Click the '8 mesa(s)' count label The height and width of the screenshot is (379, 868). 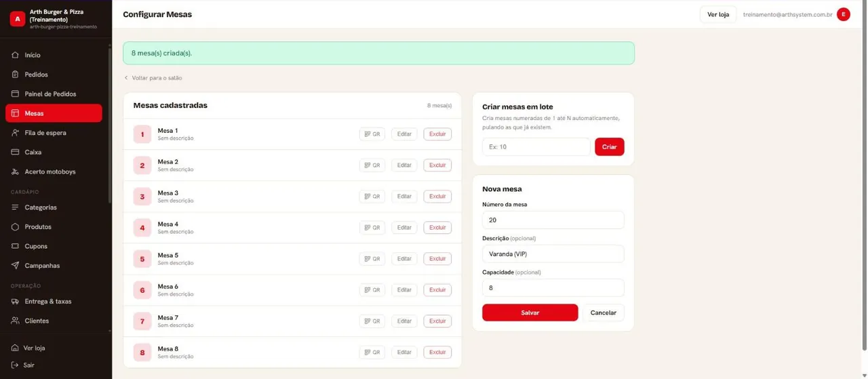(x=439, y=106)
